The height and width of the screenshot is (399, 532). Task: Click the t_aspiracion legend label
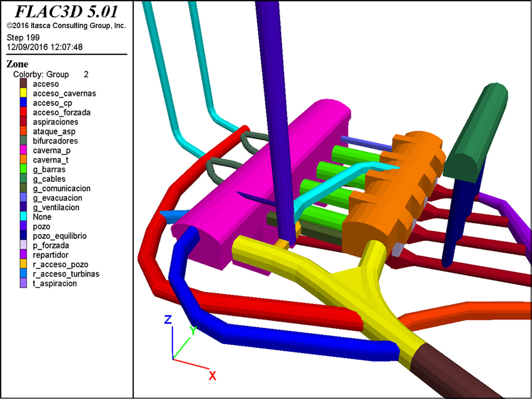pos(55,284)
